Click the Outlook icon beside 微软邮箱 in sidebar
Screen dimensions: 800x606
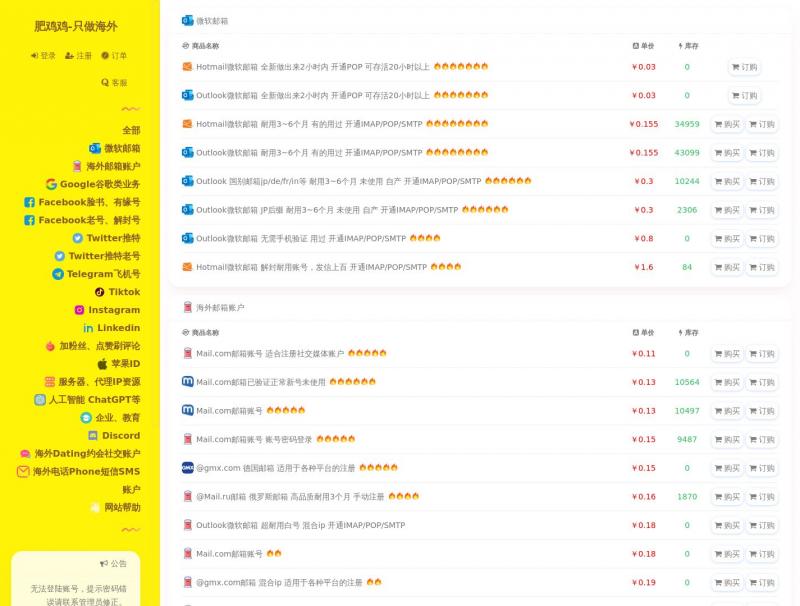[x=95, y=148]
